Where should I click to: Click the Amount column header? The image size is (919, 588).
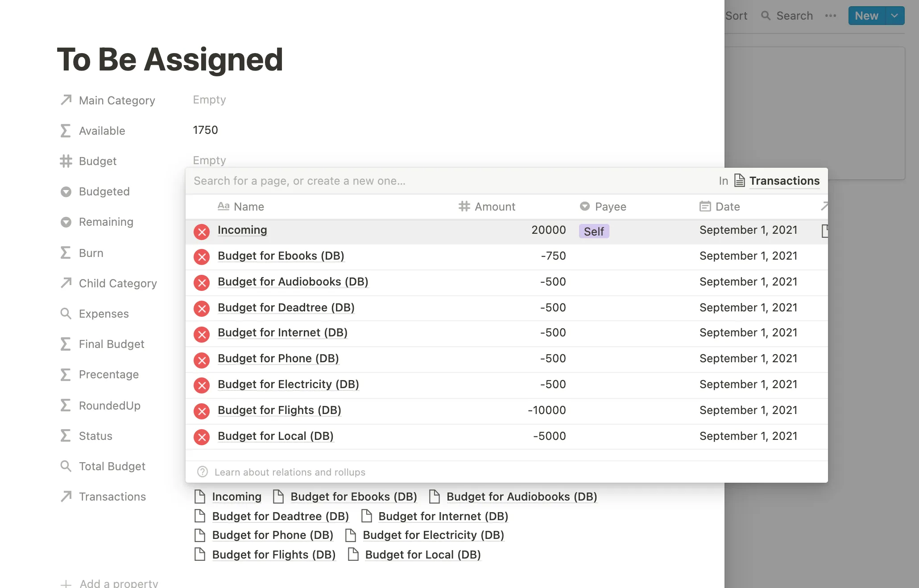[487, 207]
